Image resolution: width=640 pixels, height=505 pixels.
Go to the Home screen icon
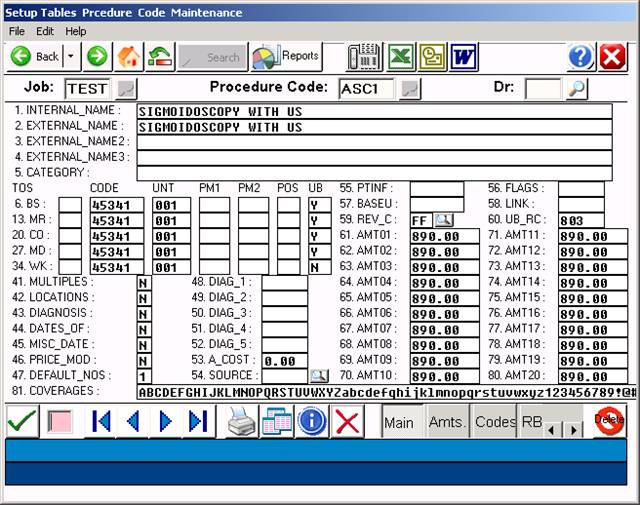(129, 57)
